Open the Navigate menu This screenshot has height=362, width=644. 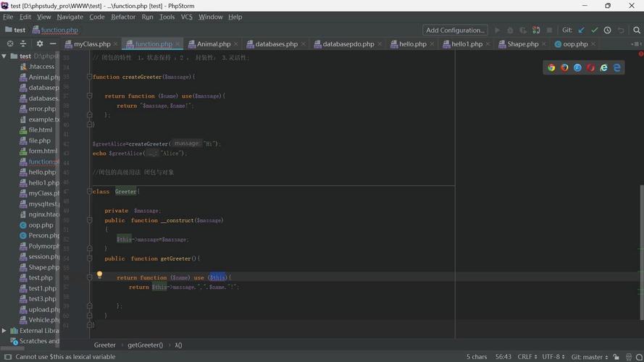tap(70, 17)
